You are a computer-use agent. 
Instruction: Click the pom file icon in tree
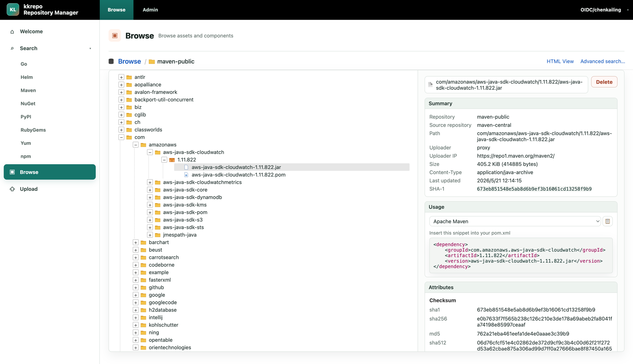tap(186, 175)
